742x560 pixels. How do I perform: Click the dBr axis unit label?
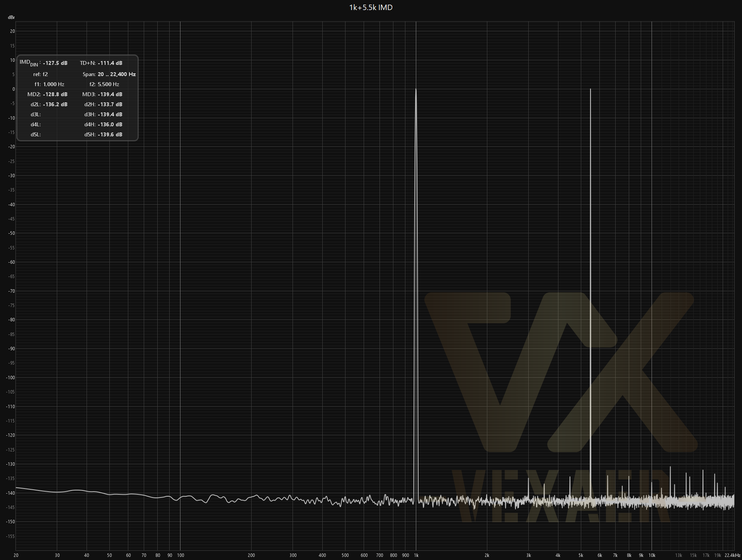coord(11,17)
